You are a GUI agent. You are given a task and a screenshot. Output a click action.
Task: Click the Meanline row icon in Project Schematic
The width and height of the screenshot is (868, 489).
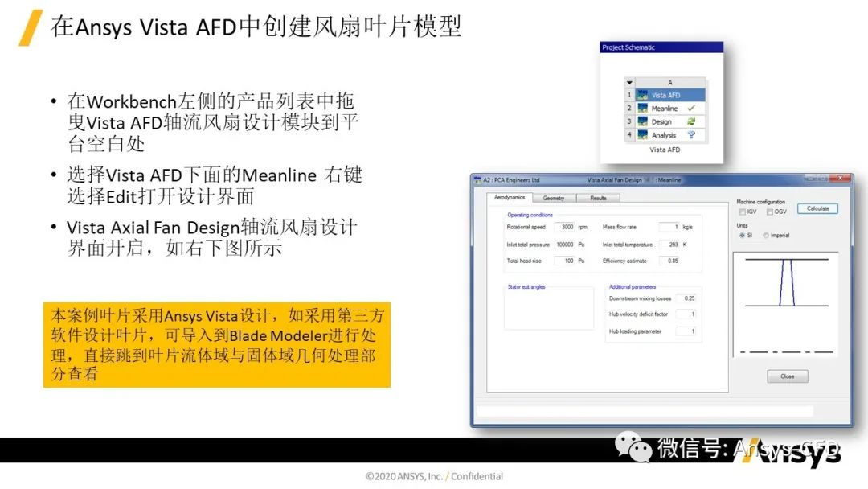[643, 109]
